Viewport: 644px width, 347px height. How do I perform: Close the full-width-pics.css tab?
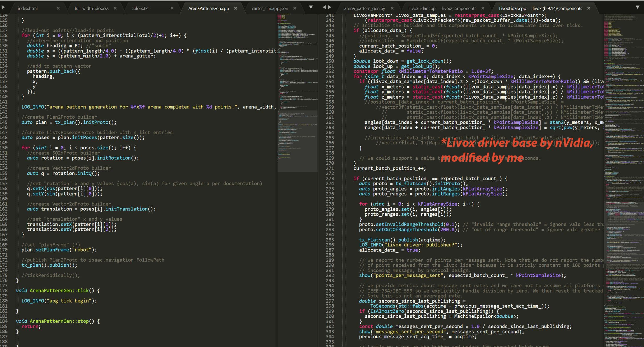pyautogui.click(x=115, y=8)
